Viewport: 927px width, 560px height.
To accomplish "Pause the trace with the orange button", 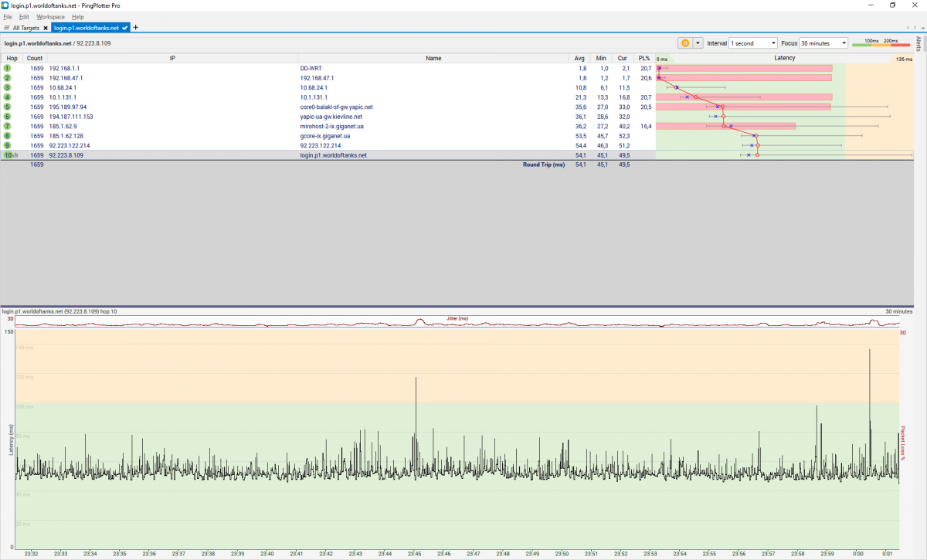I will coord(684,43).
